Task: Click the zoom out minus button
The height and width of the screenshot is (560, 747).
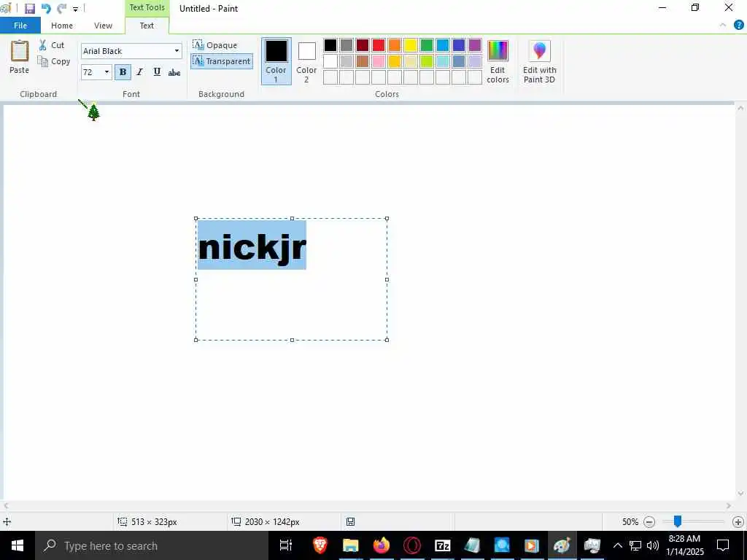Action: pos(649,522)
